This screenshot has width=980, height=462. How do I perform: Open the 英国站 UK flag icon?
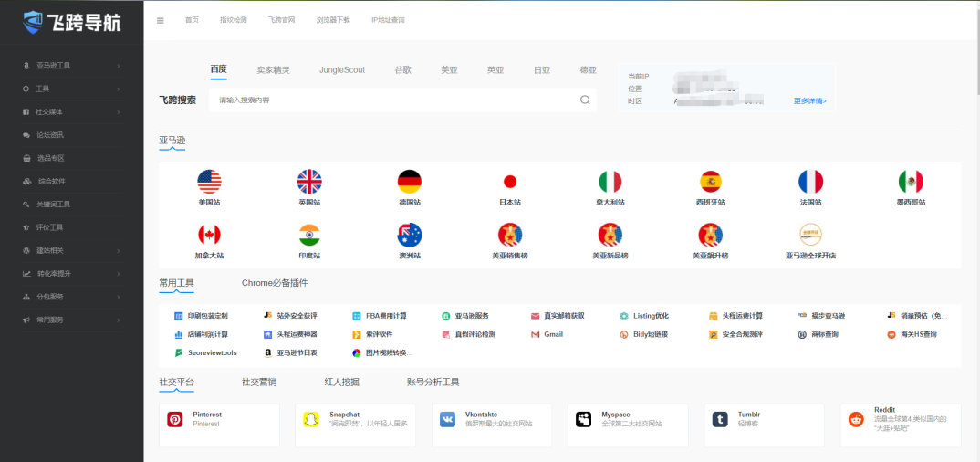pos(309,182)
